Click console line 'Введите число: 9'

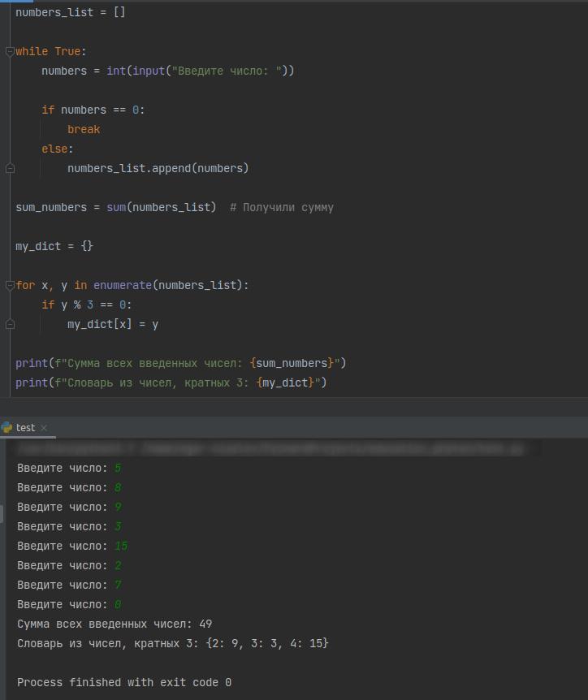click(69, 508)
